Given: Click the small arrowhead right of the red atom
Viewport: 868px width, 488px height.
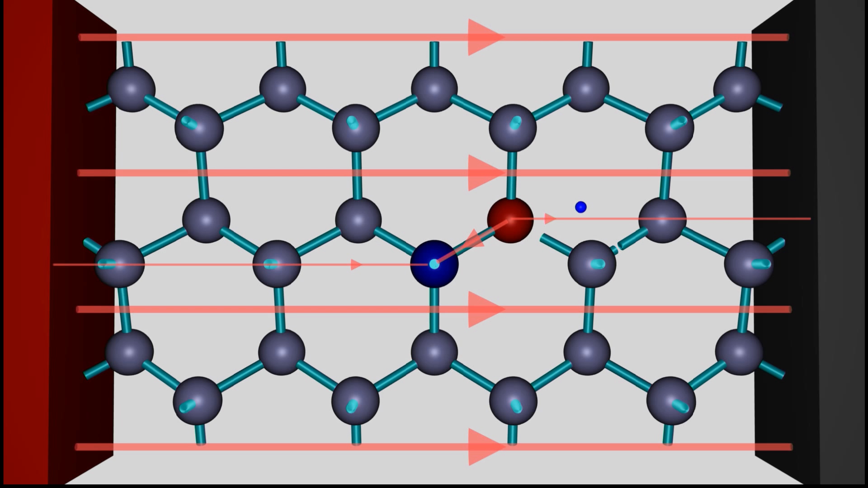Looking at the screenshot, I should (x=549, y=219).
